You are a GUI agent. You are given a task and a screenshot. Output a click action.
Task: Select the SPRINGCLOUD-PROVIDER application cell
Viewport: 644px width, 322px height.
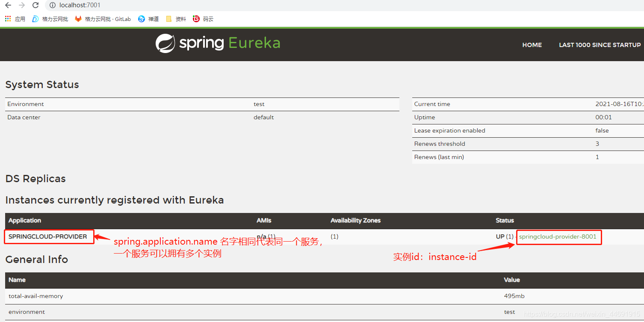[48, 236]
